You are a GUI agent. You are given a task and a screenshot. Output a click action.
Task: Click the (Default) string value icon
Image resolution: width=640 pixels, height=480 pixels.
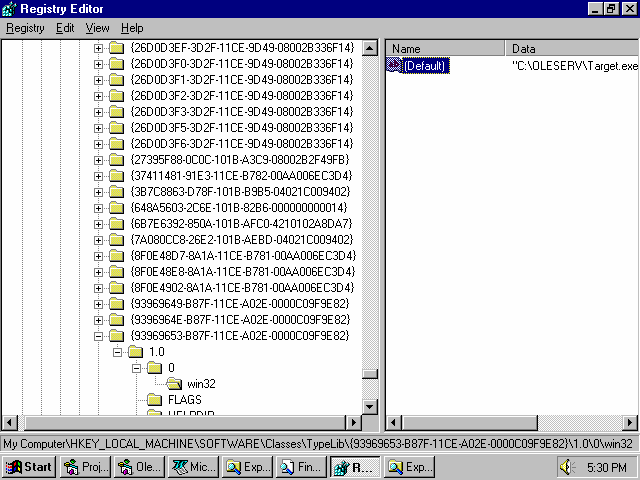pyautogui.click(x=393, y=66)
